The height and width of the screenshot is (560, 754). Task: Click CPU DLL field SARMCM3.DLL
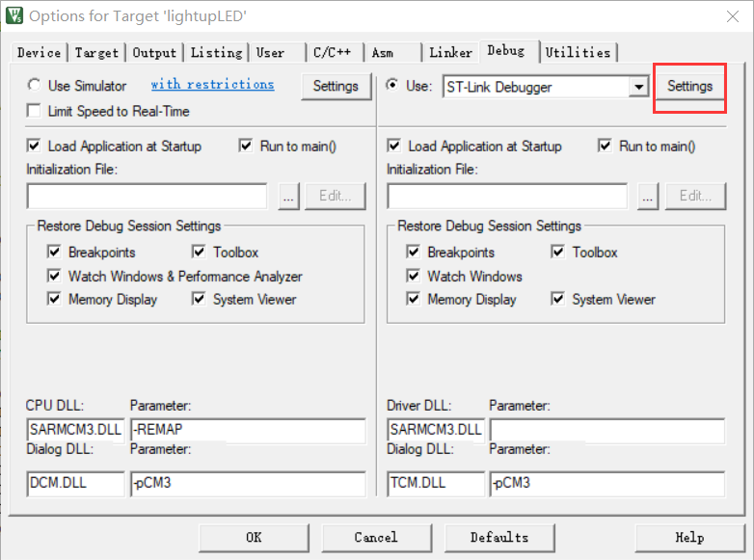pos(75,430)
